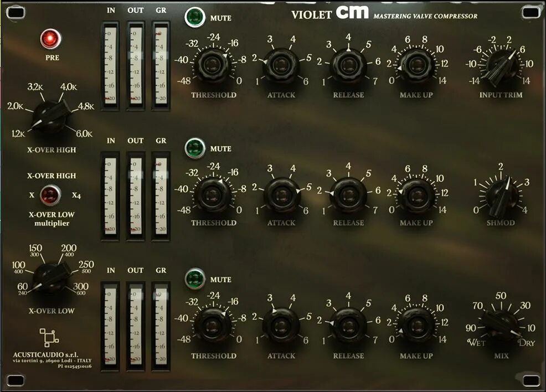Click the 150 mark on X-OVER LOW

35,248
